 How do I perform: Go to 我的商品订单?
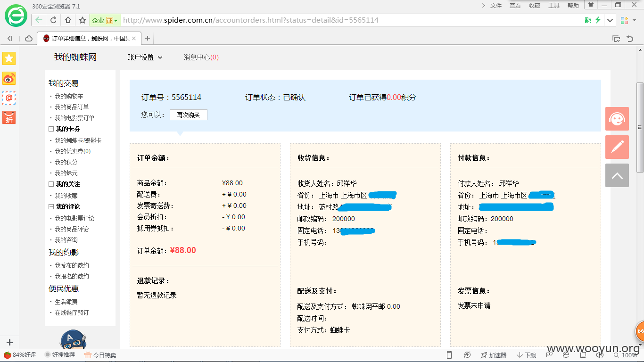(72, 107)
